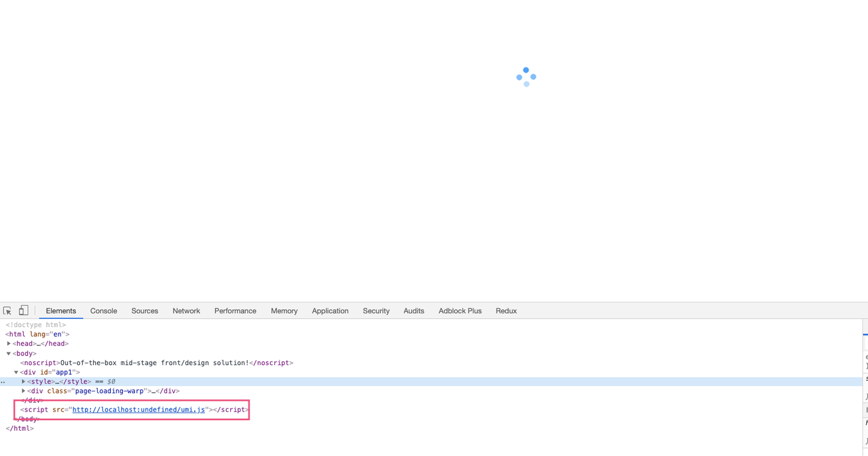
Task: Expand the page-loading-warp div node
Action: [24, 391]
